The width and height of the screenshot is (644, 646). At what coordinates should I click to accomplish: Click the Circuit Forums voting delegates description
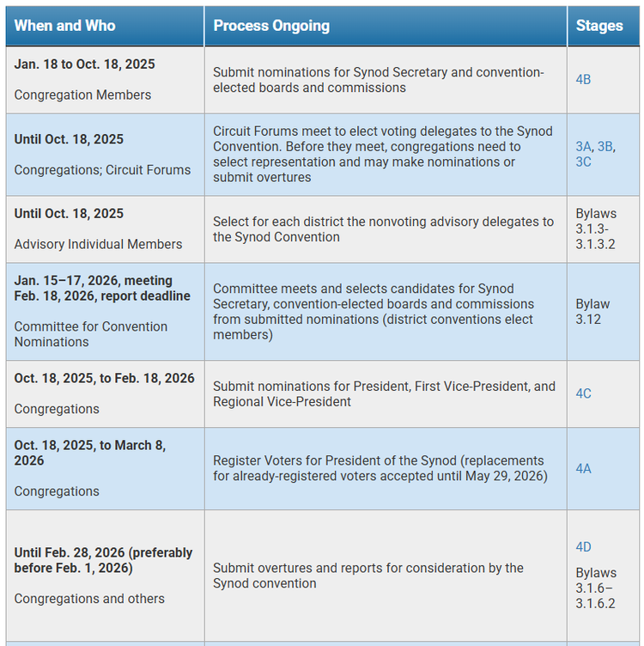(383, 154)
